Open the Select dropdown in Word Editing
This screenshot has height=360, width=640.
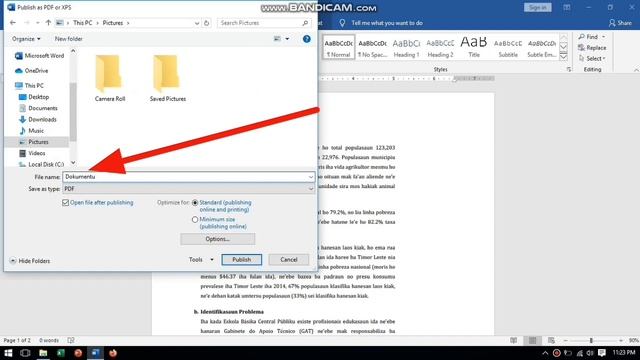[592, 59]
